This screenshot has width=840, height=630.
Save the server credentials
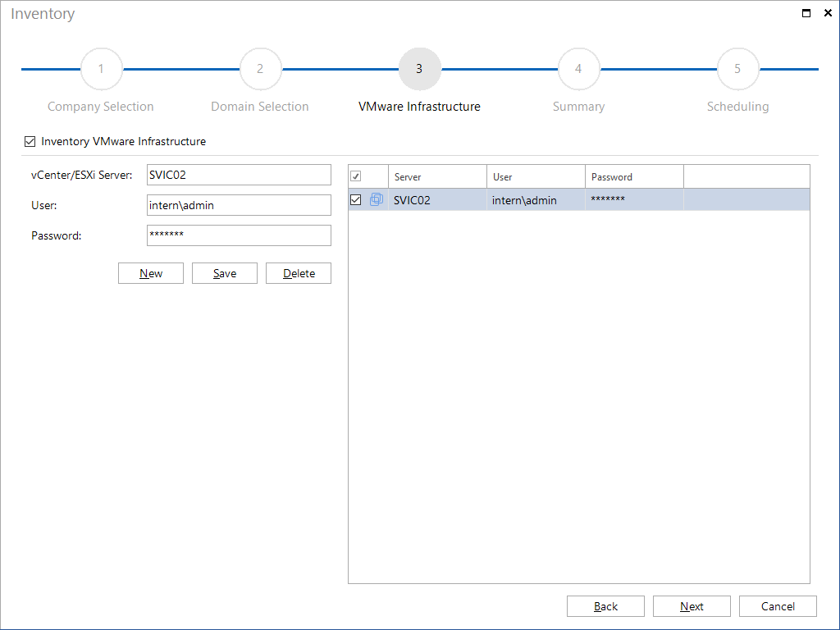tap(225, 273)
